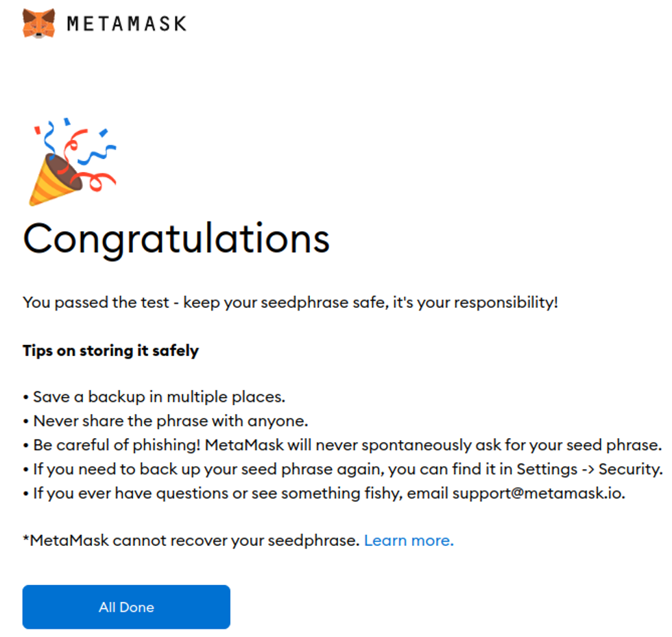
Task: Click the support@metamask.io email address
Action: [538, 493]
